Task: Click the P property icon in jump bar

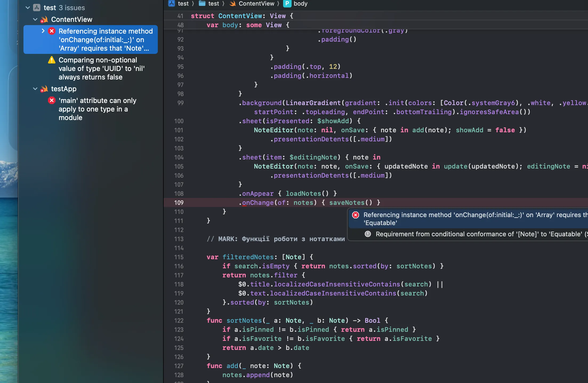Action: point(287,3)
